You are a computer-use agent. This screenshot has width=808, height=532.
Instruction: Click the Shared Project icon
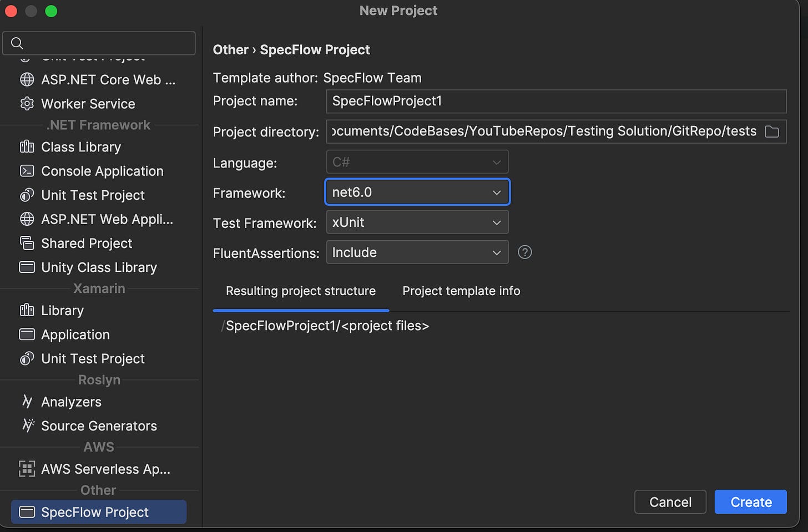coord(27,243)
